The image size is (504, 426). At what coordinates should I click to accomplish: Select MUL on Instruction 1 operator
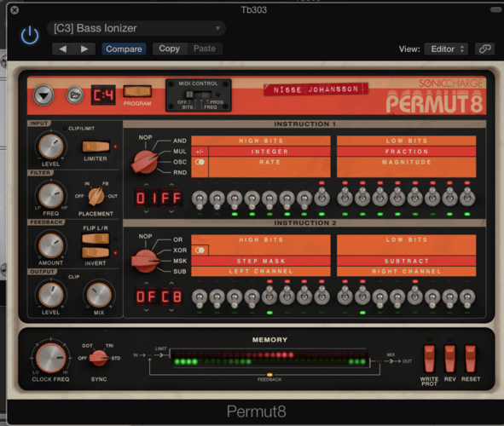[180, 151]
